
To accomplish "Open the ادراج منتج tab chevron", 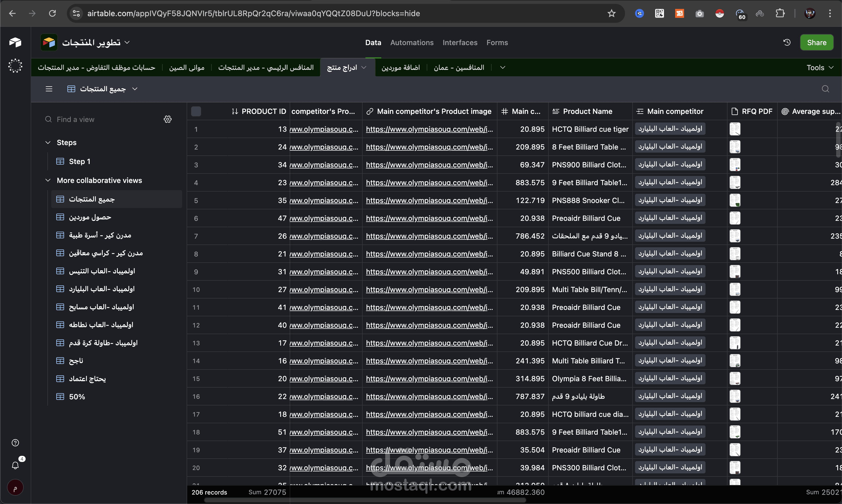I will [x=364, y=68].
